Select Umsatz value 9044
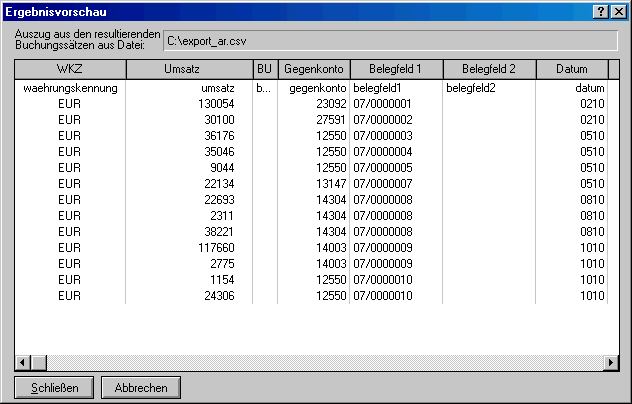 [x=222, y=168]
